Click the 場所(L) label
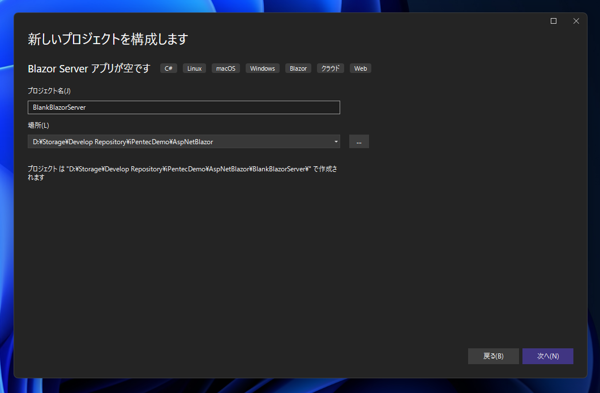This screenshot has height=393, width=600. point(38,125)
